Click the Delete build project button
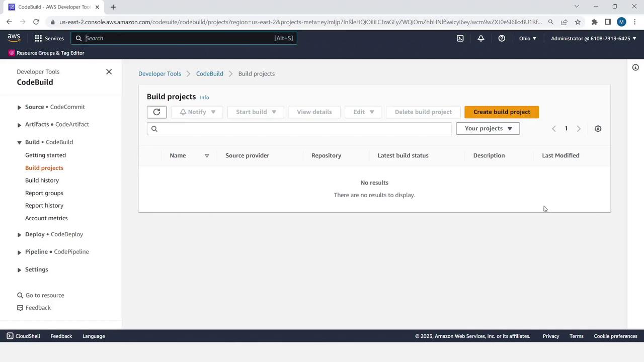The image size is (644, 362). [x=423, y=112]
